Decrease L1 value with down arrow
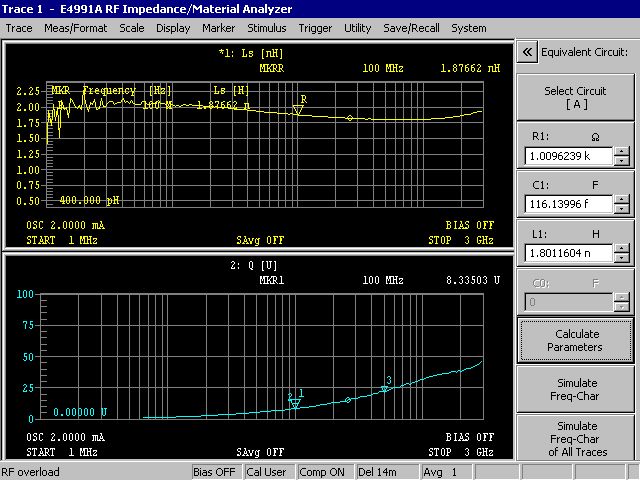This screenshot has width=640, height=480. click(621, 258)
